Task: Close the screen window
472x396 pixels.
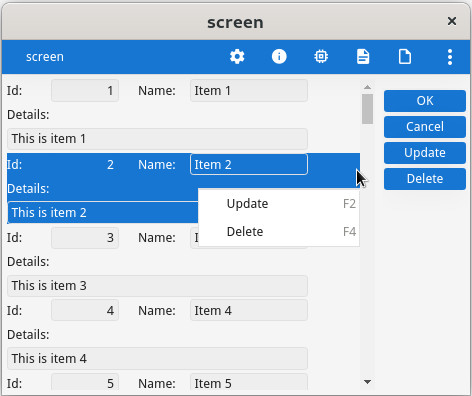Action: (x=452, y=21)
